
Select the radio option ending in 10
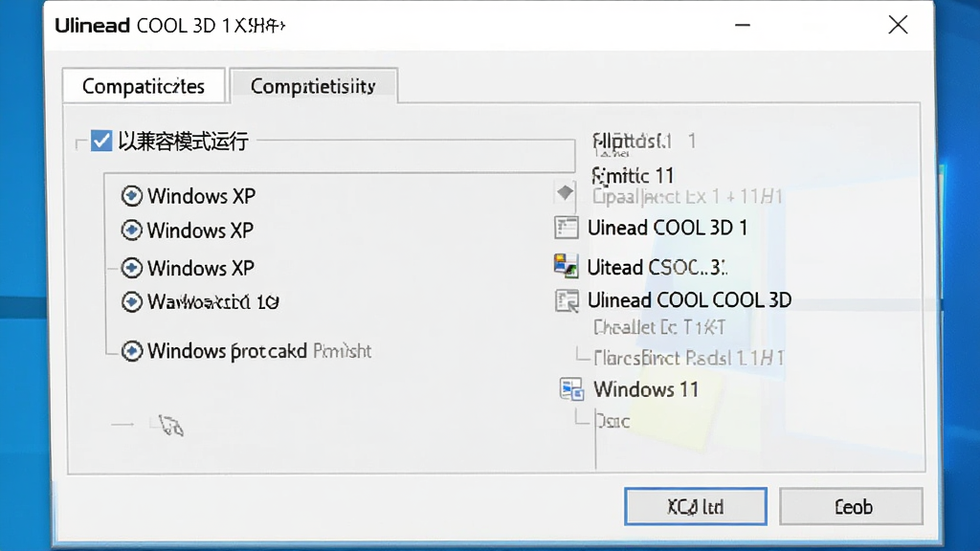131,301
